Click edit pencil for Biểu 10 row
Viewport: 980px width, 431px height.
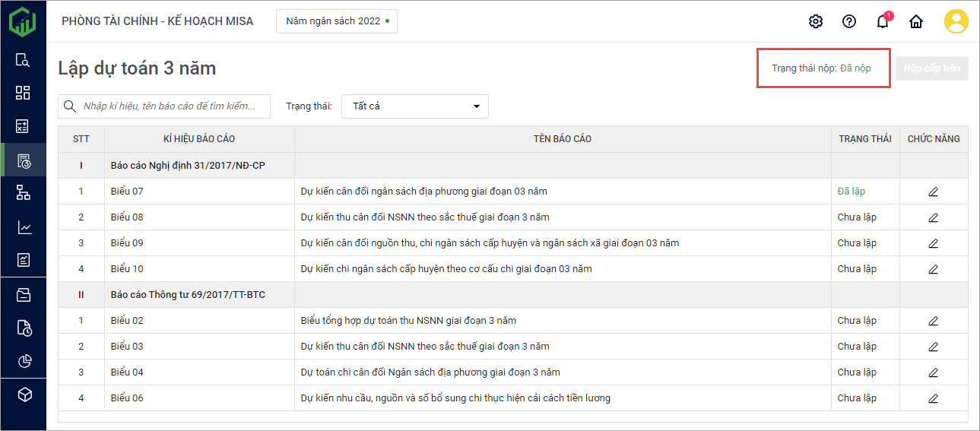pyautogui.click(x=934, y=269)
